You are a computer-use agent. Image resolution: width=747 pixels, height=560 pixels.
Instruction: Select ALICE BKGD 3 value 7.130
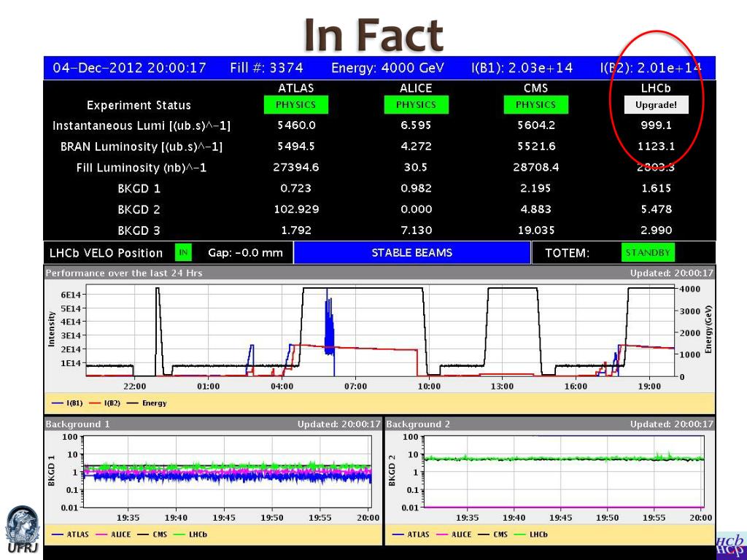click(416, 230)
